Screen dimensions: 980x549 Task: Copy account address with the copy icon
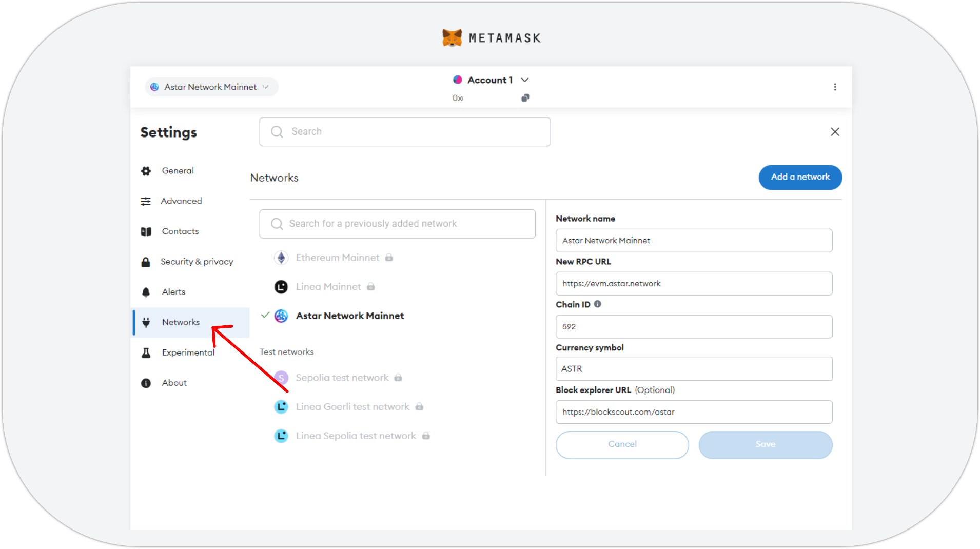click(x=525, y=98)
